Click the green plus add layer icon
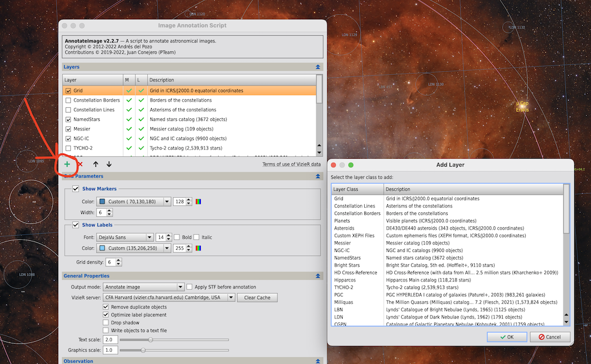This screenshot has height=364, width=591. tap(67, 164)
